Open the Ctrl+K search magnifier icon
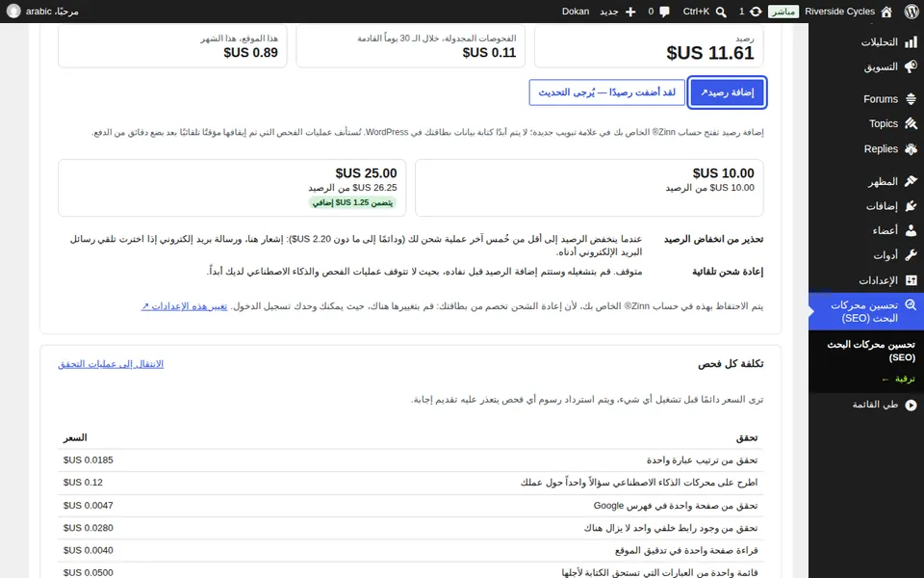The width and height of the screenshot is (924, 578). (x=721, y=12)
